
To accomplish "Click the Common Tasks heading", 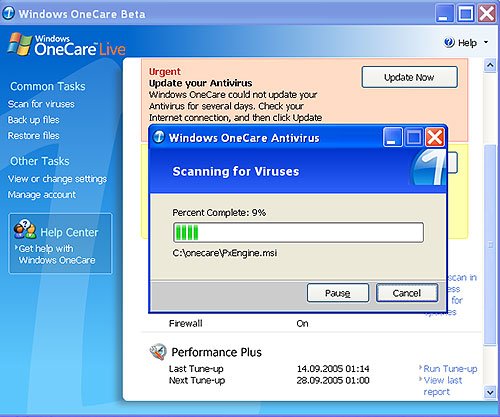I will click(x=48, y=87).
